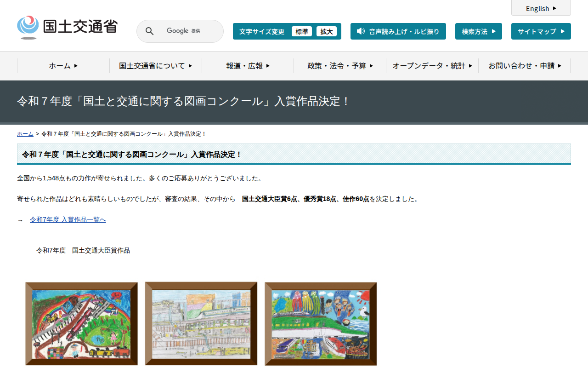Click the ホーム breadcrumb link
588x368 pixels.
pyautogui.click(x=25, y=134)
